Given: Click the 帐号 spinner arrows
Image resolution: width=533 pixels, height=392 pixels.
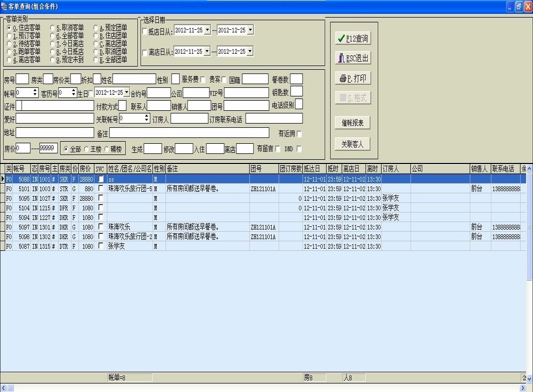Looking at the screenshot, I should coord(35,92).
